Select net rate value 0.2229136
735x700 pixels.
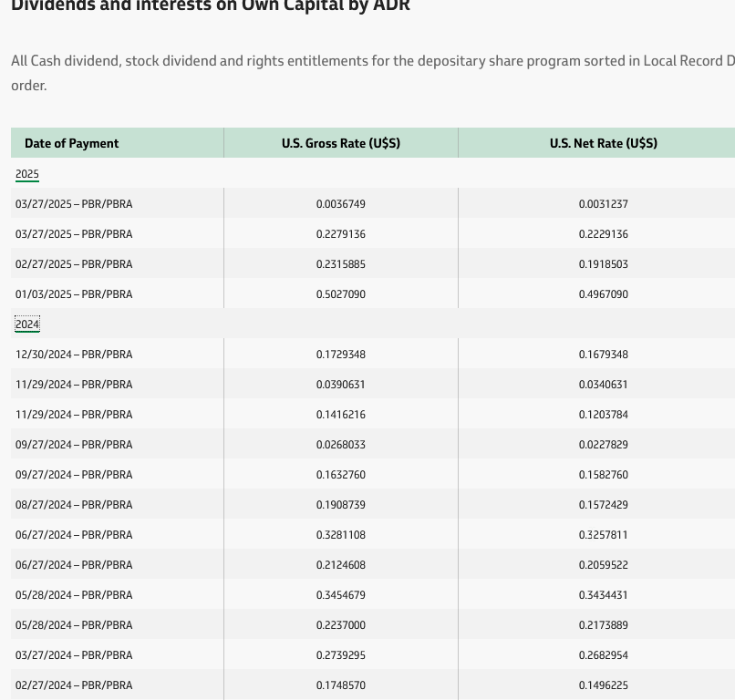pos(604,234)
